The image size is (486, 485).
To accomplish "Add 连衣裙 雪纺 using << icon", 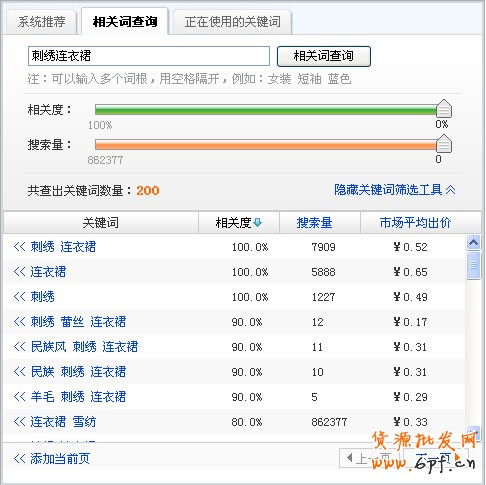I will pyautogui.click(x=19, y=422).
